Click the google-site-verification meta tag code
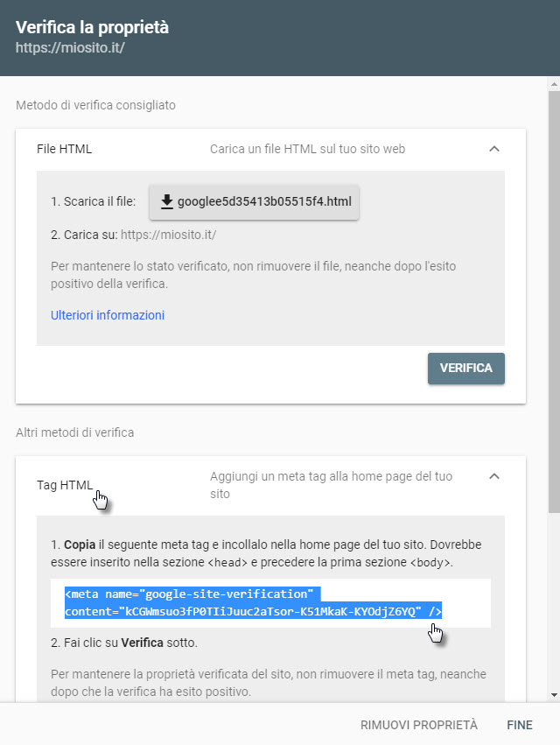This screenshot has width=560, height=745. pyautogui.click(x=253, y=603)
